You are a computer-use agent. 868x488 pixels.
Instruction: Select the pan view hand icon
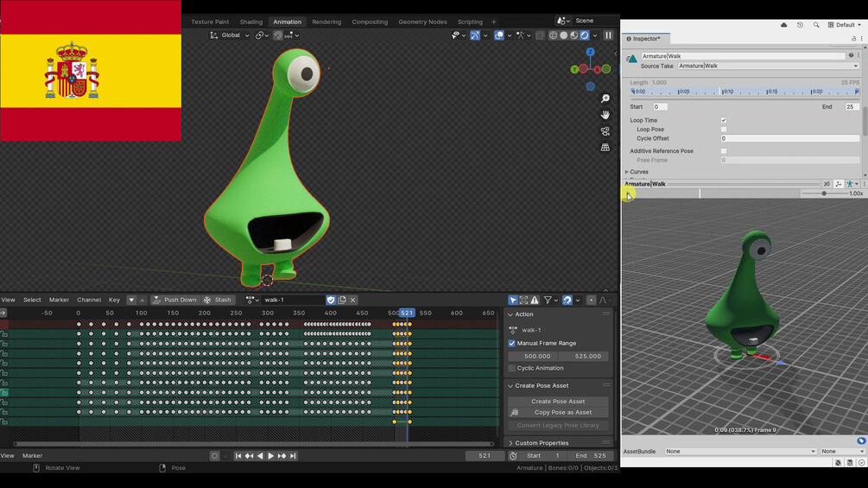pos(605,115)
